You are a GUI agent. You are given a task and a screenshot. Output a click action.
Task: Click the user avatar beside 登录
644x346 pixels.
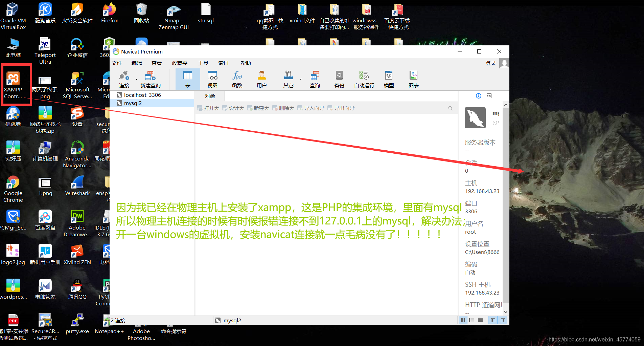click(504, 63)
